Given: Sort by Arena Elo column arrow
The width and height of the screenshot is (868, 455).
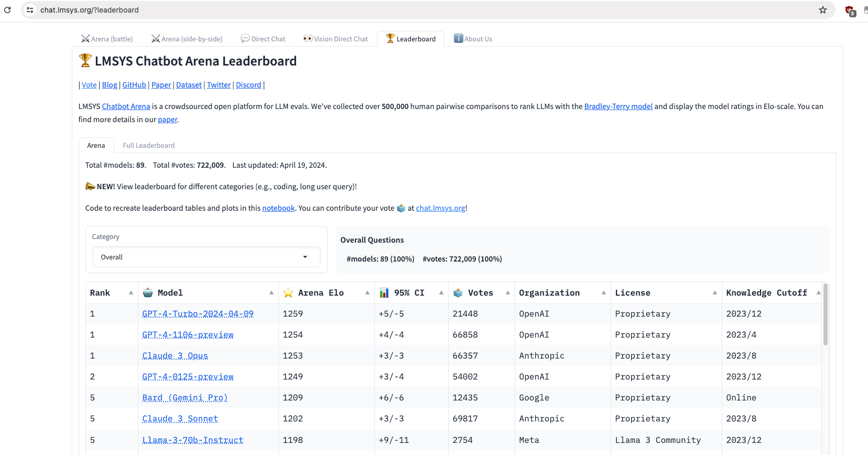Looking at the screenshot, I should (367, 292).
